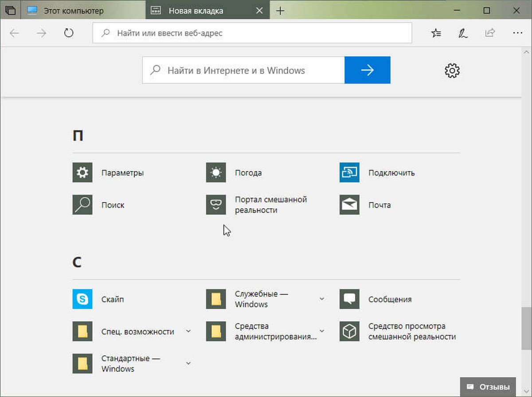Screen dimensions: 532x397
Task: Click the Подключить label
Action: pos(391,173)
